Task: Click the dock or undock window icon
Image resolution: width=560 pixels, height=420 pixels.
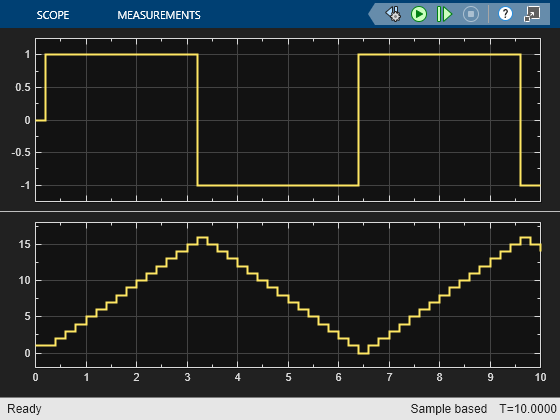Action: point(532,14)
